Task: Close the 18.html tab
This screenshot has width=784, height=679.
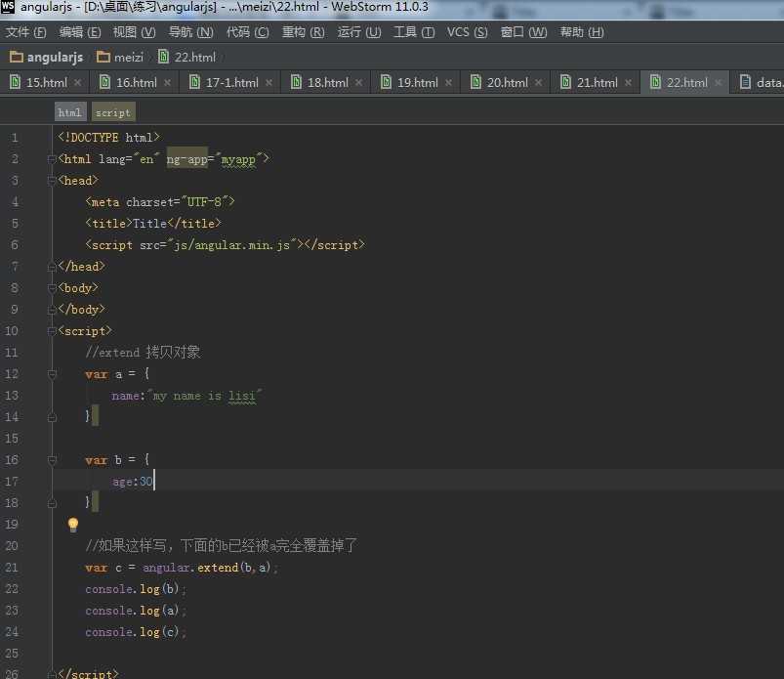Action: click(359, 83)
